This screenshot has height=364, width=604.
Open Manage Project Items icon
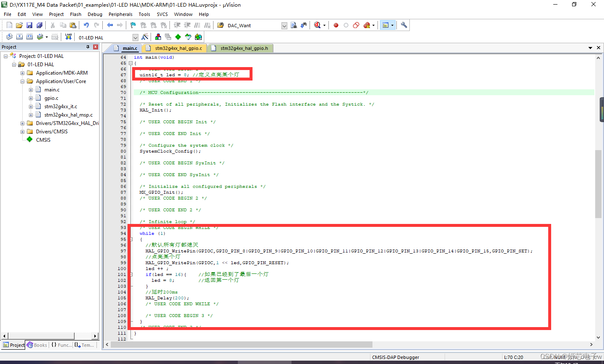tap(158, 37)
